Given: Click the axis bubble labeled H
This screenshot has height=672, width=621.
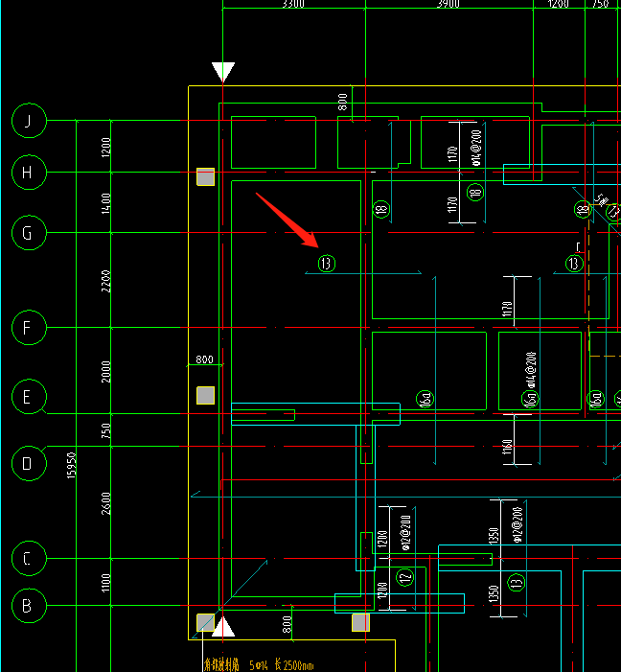Looking at the screenshot, I should pyautogui.click(x=29, y=173).
